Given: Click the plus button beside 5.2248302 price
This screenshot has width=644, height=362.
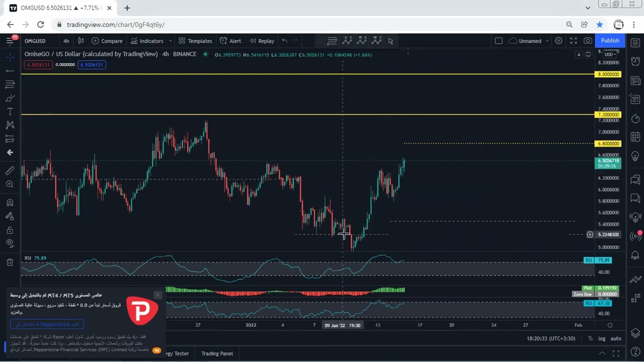Looking at the screenshot, I should [x=590, y=235].
